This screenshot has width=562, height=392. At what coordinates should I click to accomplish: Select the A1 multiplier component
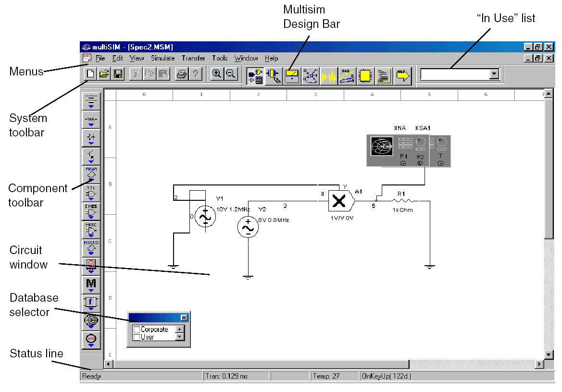coord(341,201)
